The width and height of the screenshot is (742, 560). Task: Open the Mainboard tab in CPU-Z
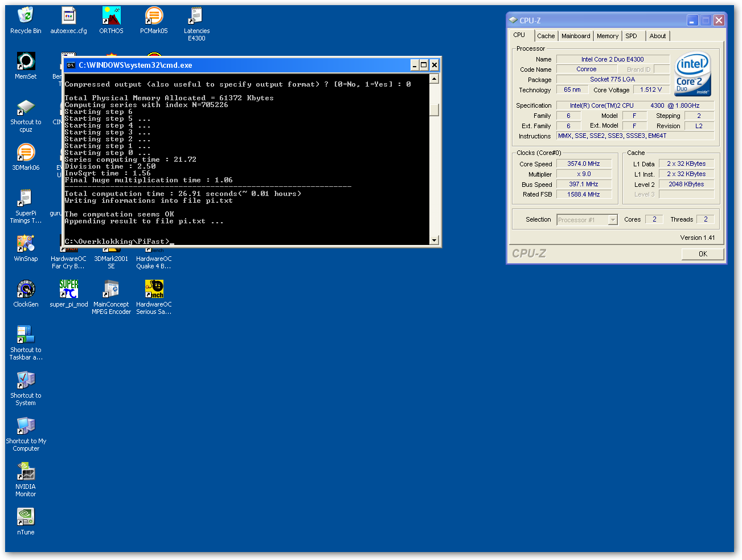[x=576, y=36]
